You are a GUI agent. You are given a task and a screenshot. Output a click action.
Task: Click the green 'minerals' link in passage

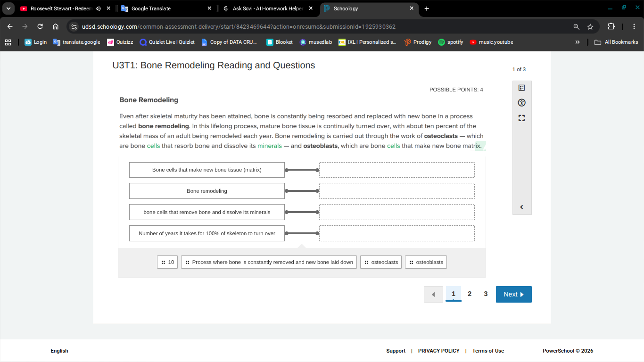point(270,146)
